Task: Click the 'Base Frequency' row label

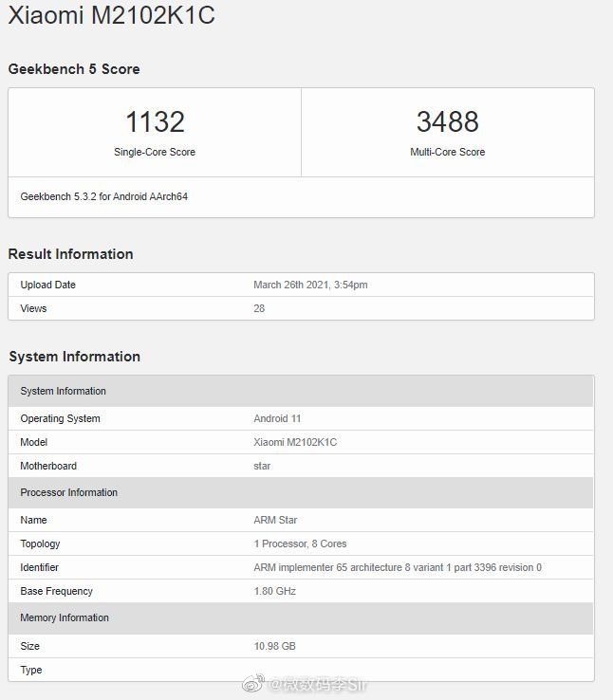Action: coord(56,591)
